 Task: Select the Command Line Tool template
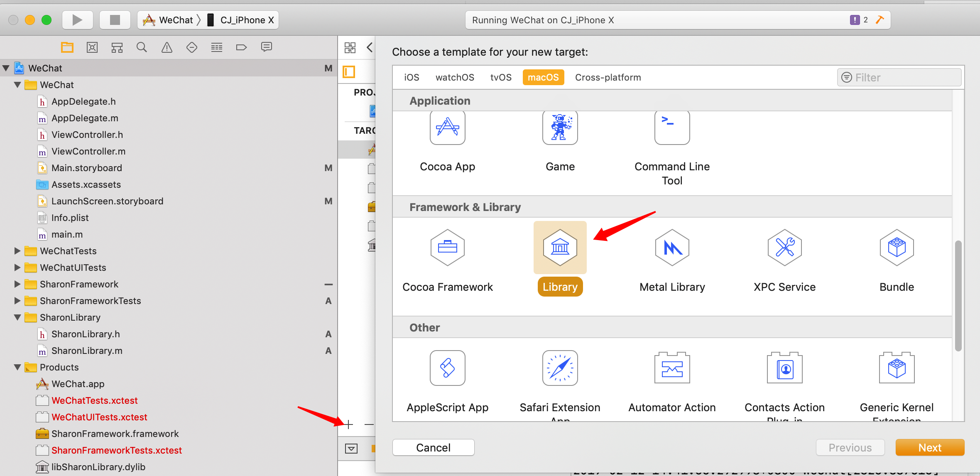672,128
